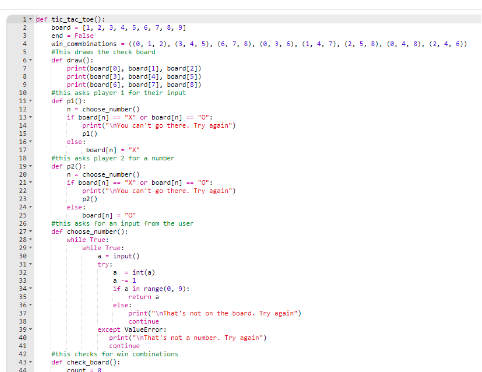Click 'end = False' on line 3
Viewport: 482px width, 372px height.
click(x=72, y=36)
